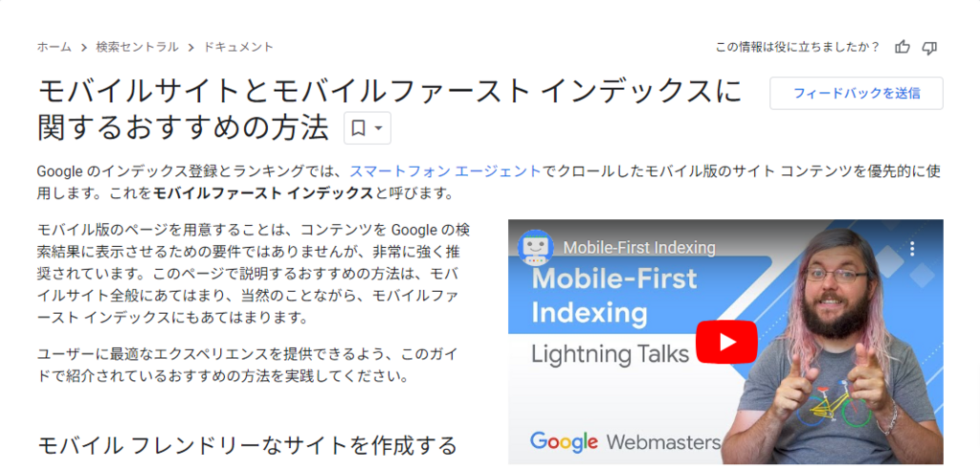
Task: Go to ホーム in the breadcrumb
Action: (54, 47)
